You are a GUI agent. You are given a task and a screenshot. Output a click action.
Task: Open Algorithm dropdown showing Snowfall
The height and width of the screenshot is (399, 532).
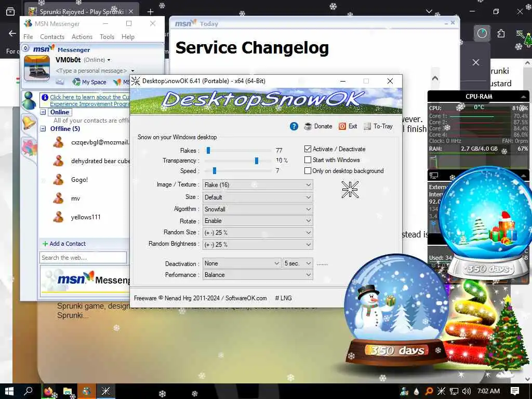coord(258,209)
